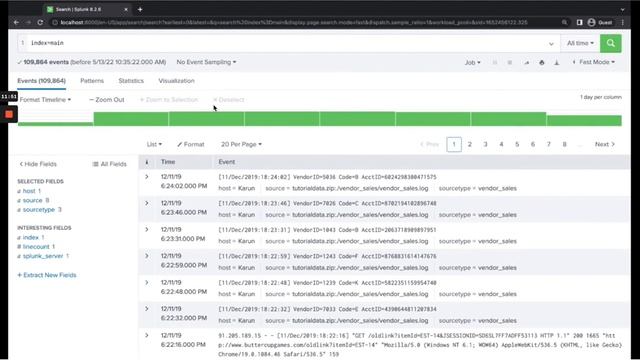This screenshot has height=360, width=640.
Task: Go to results page 2
Action: (469, 144)
